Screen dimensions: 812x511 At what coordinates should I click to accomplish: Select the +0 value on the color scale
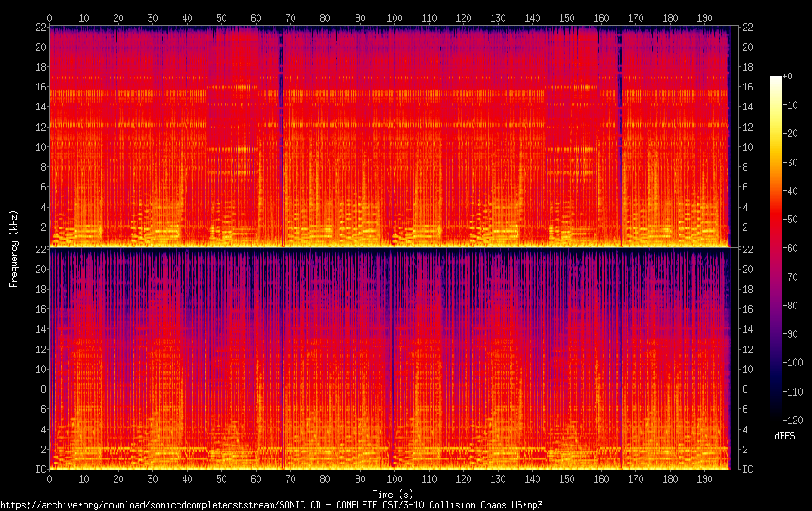pos(787,77)
